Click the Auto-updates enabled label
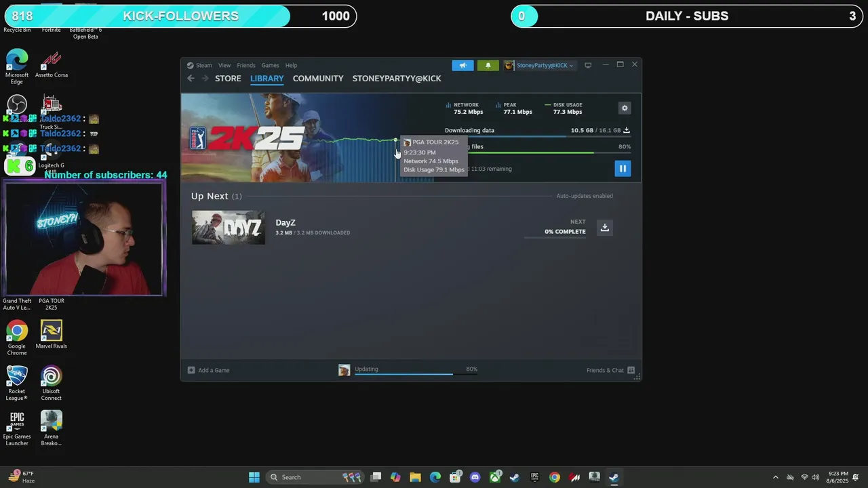The height and width of the screenshot is (488, 868). tap(585, 196)
